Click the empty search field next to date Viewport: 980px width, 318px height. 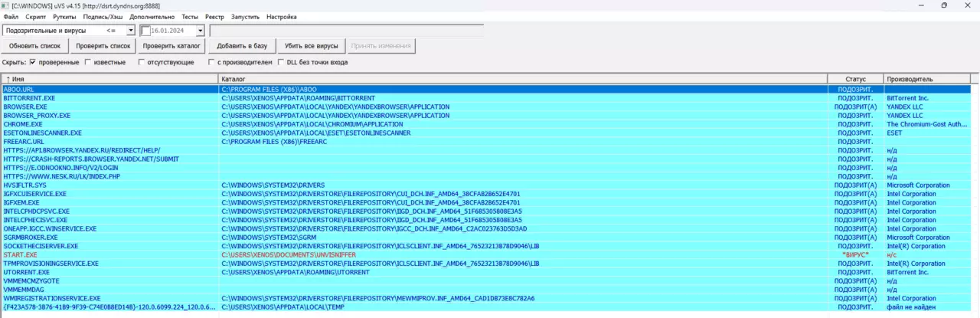pyautogui.click(x=346, y=31)
